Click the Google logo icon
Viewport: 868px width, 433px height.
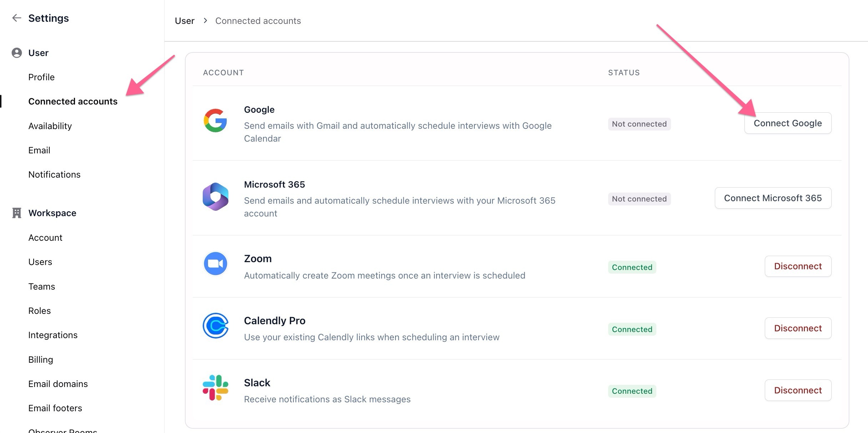pos(215,121)
